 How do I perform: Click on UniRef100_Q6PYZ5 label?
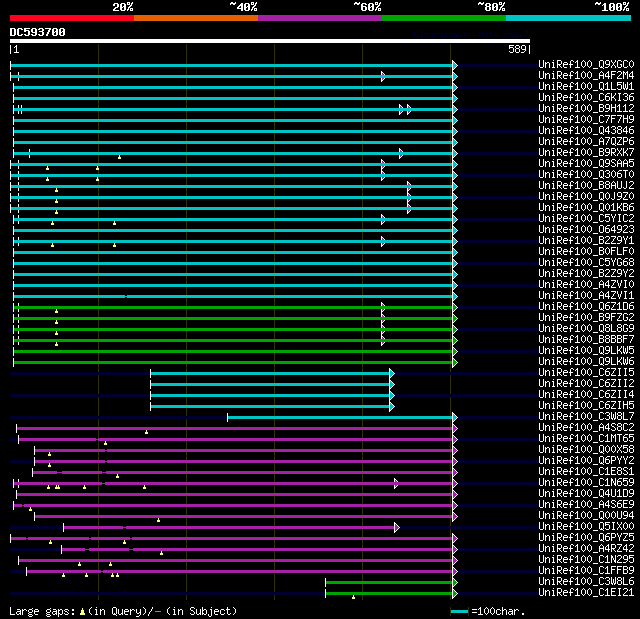coord(586,538)
